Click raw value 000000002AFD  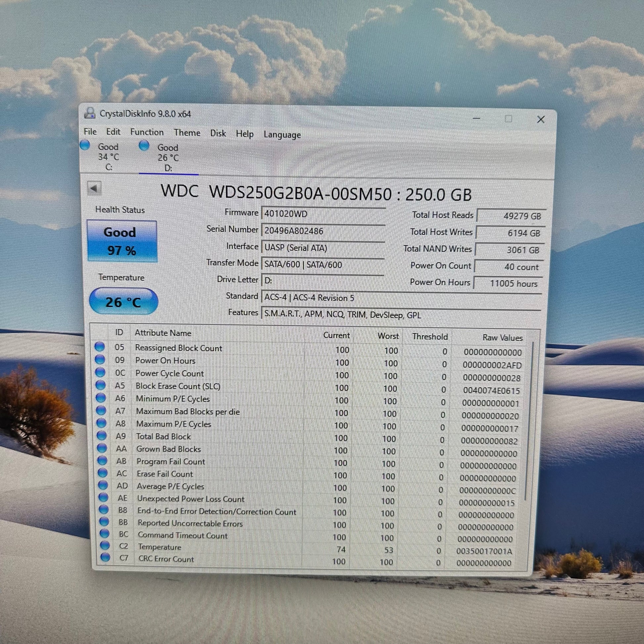[x=492, y=365]
